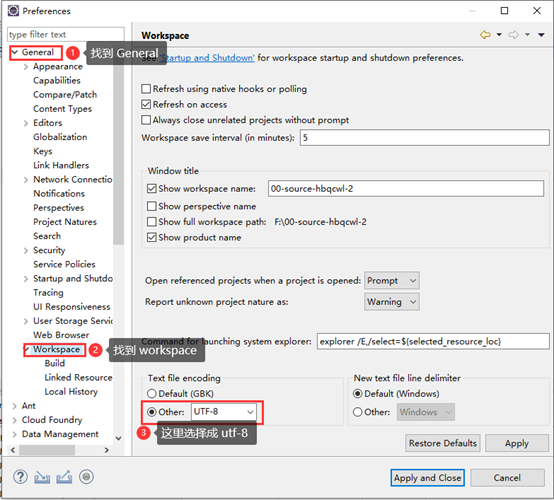The image size is (554, 500).
Task: Open the Startup and Shutdown link
Action: click(207, 58)
